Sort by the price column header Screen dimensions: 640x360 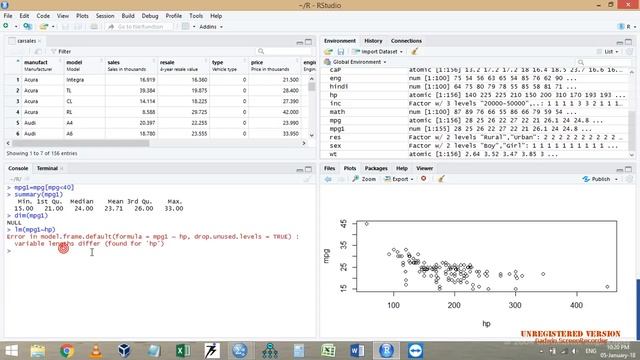[275, 65]
